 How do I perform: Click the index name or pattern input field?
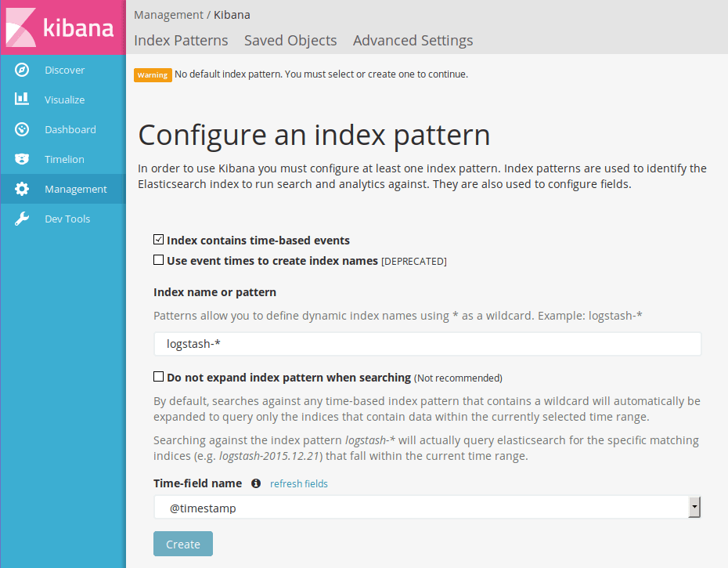pos(427,344)
